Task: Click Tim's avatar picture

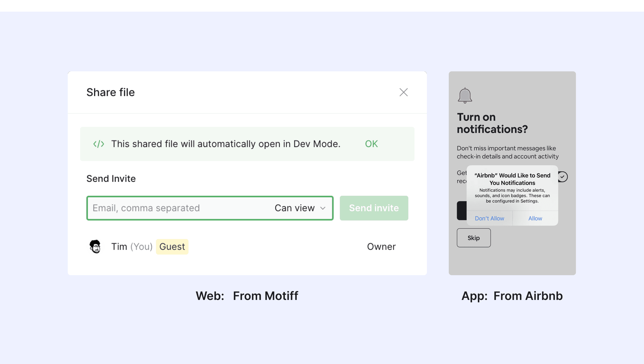Action: coord(95,247)
